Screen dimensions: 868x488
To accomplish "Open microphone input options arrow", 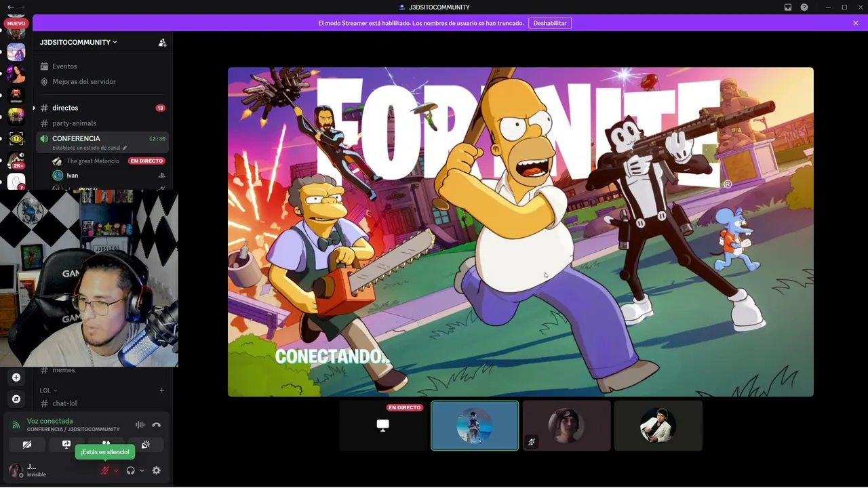I will click(116, 470).
